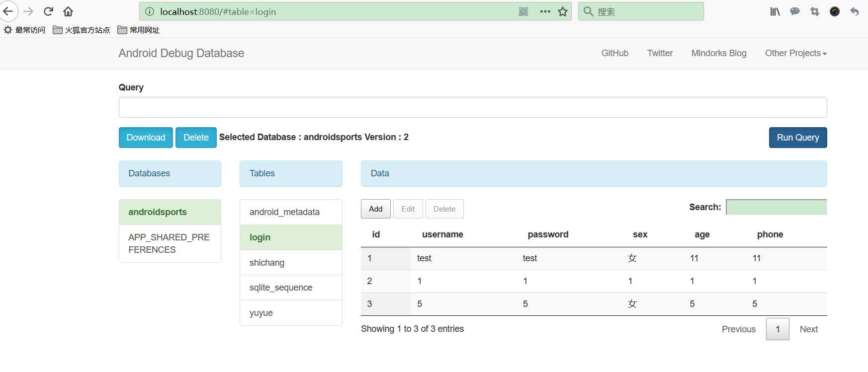Click the Previous pagination link
The width and height of the screenshot is (868, 372).
tap(739, 329)
